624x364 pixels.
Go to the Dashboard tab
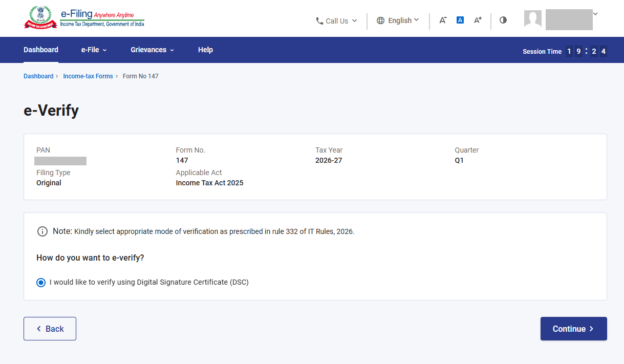(41, 50)
